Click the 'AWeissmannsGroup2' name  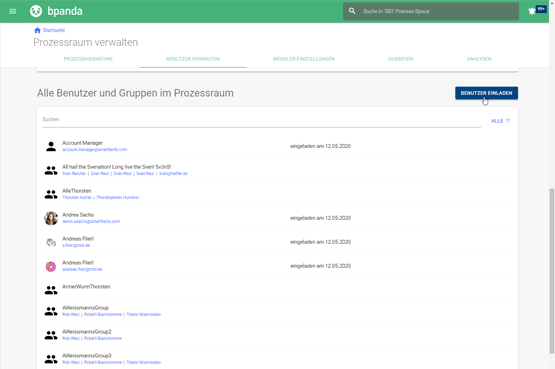(87, 332)
